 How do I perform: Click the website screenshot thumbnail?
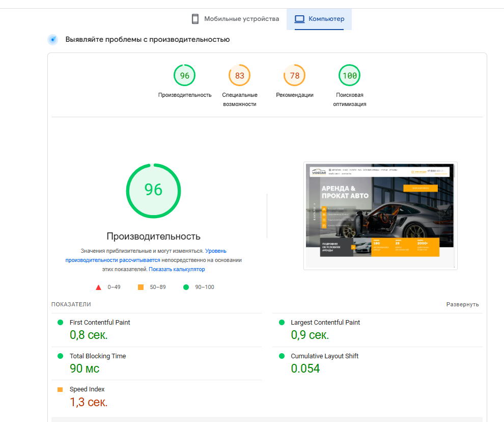[x=380, y=216]
